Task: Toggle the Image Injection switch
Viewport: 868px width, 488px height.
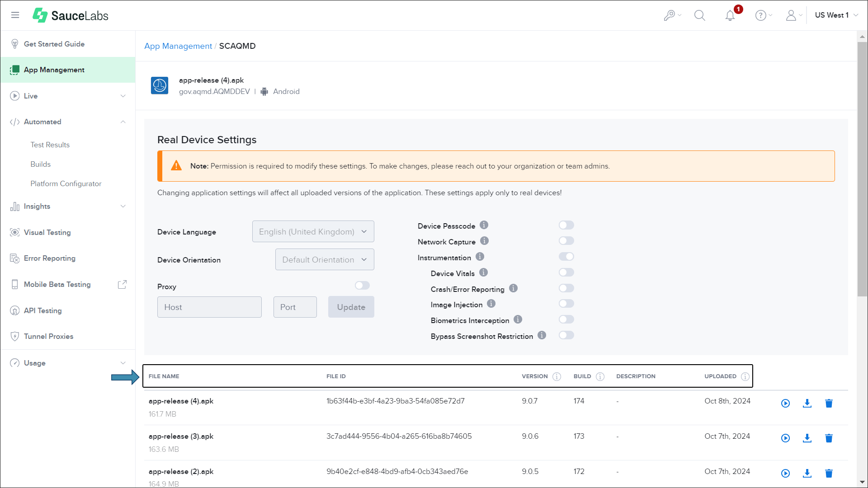Action: pyautogui.click(x=566, y=304)
